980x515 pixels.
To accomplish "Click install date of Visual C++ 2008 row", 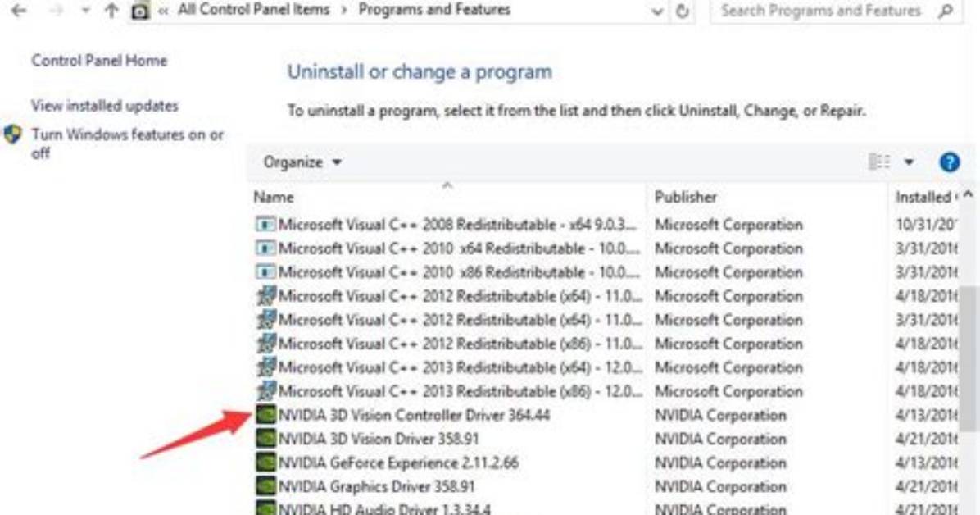I will 926,224.
